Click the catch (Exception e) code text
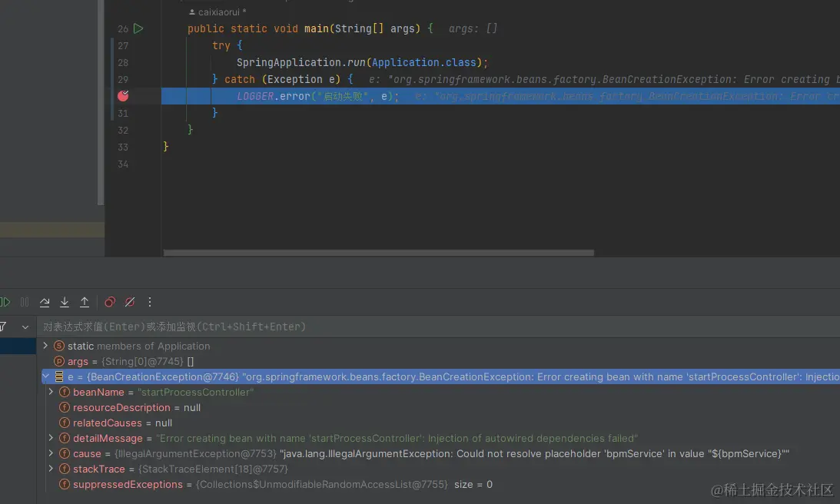840x504 pixels. tap(282, 79)
